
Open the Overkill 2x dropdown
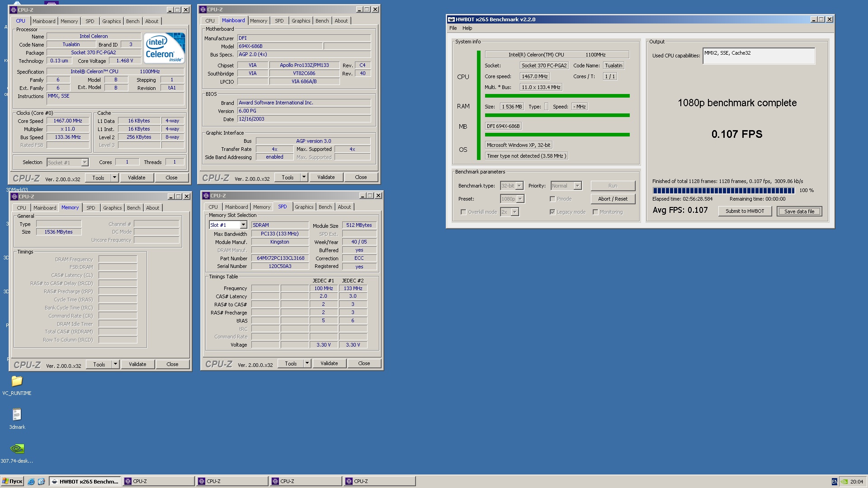[514, 212]
